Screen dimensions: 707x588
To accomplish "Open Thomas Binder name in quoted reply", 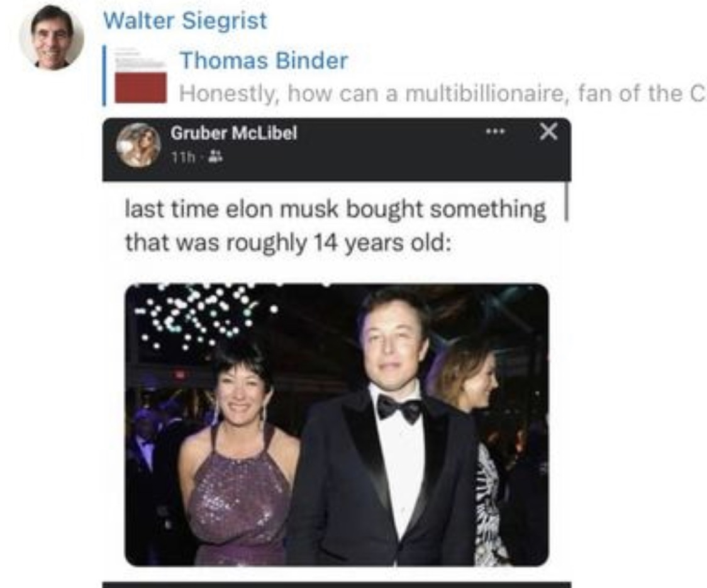I will coord(264,60).
